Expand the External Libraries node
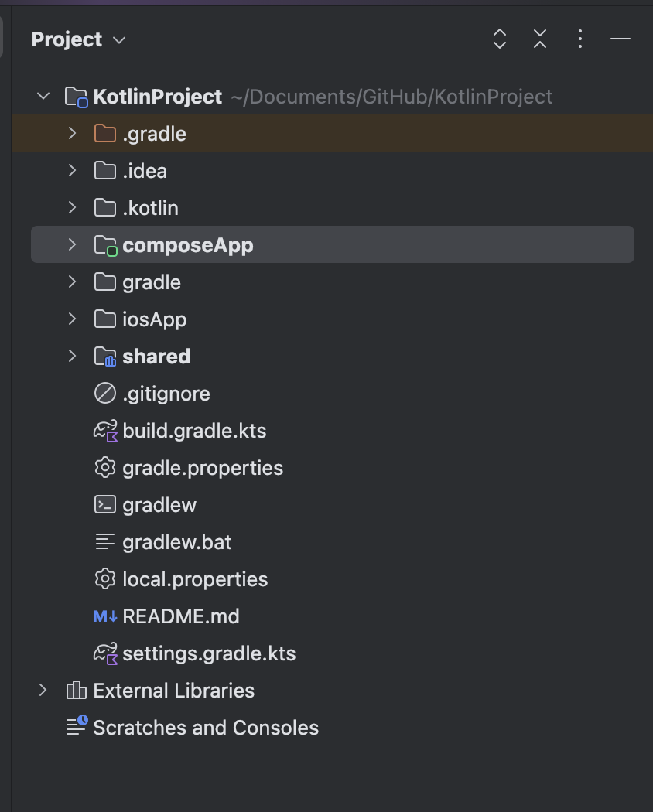The width and height of the screenshot is (653, 812). [43, 691]
